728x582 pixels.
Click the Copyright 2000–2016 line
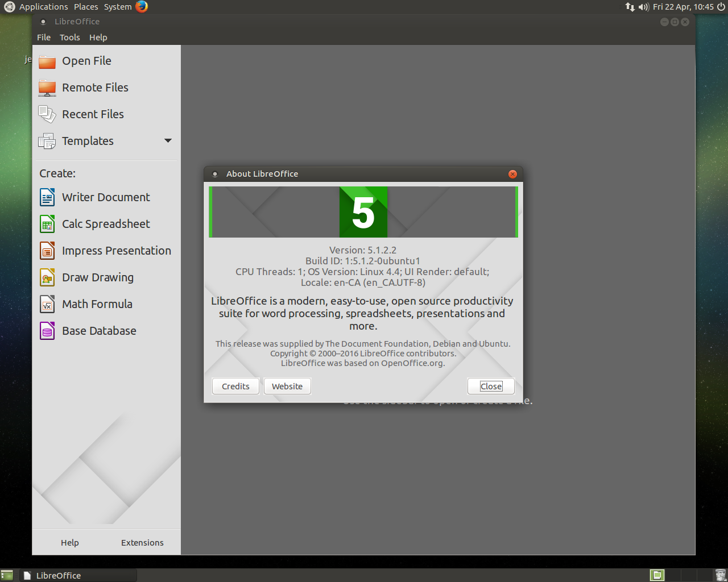(363, 354)
